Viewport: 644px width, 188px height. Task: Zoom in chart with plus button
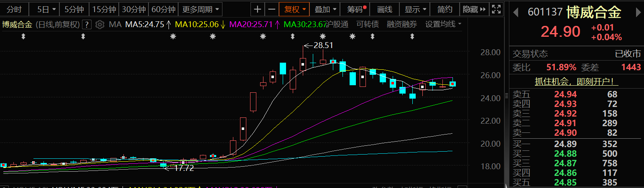[x=258, y=9]
